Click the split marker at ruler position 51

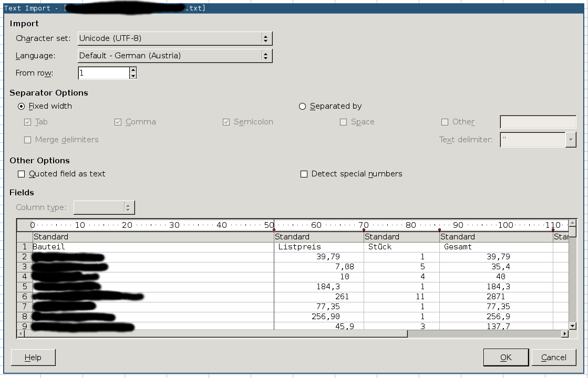click(x=274, y=229)
